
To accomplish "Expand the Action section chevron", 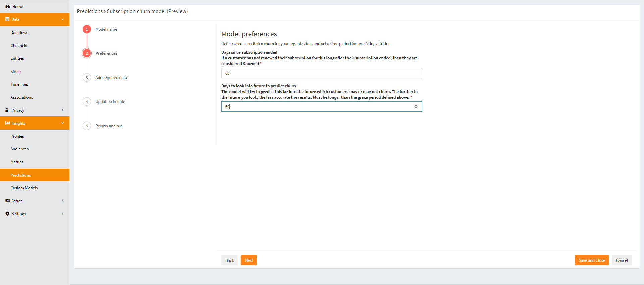I will pyautogui.click(x=63, y=201).
